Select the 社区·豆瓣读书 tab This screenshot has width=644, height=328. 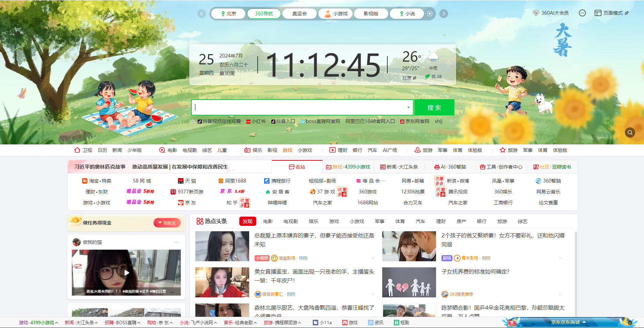pyautogui.click(x=552, y=167)
